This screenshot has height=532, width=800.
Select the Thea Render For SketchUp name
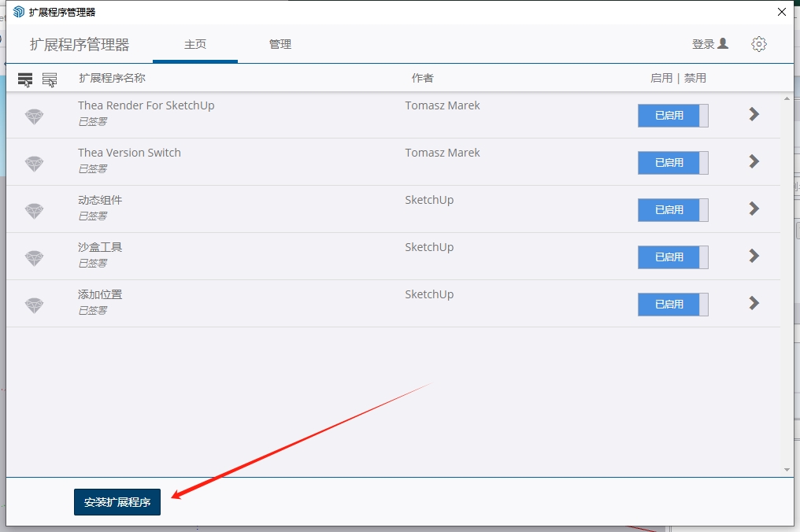pyautogui.click(x=146, y=105)
